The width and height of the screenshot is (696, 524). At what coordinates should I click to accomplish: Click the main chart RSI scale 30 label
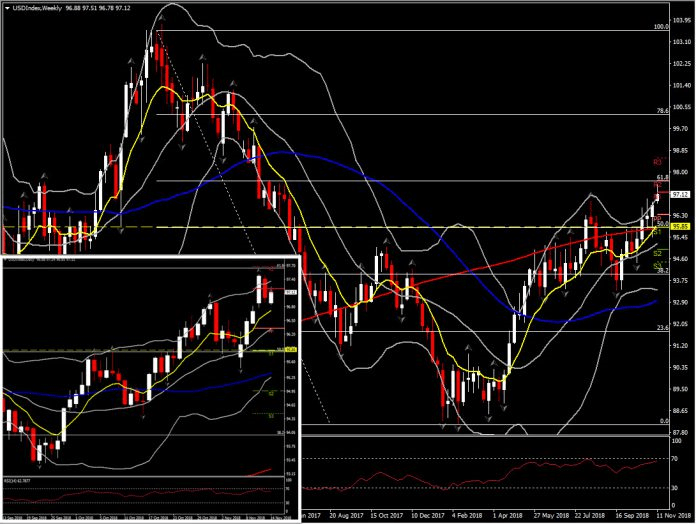tap(675, 488)
